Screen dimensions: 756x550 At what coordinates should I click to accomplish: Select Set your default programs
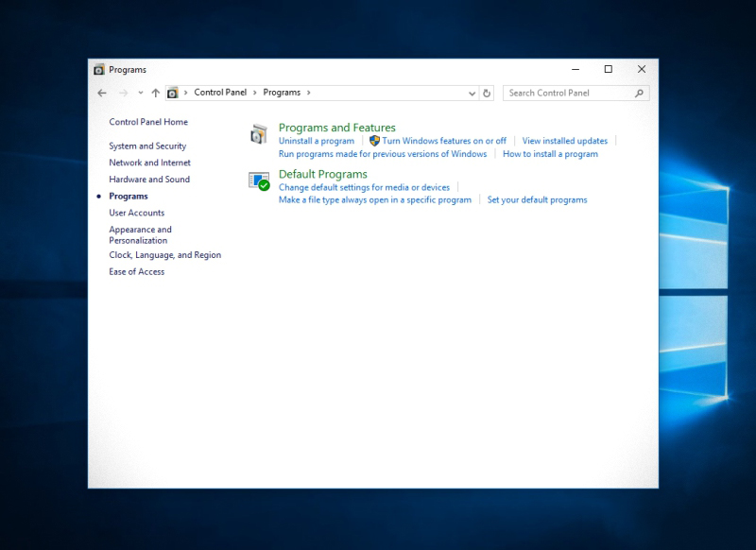tap(537, 199)
